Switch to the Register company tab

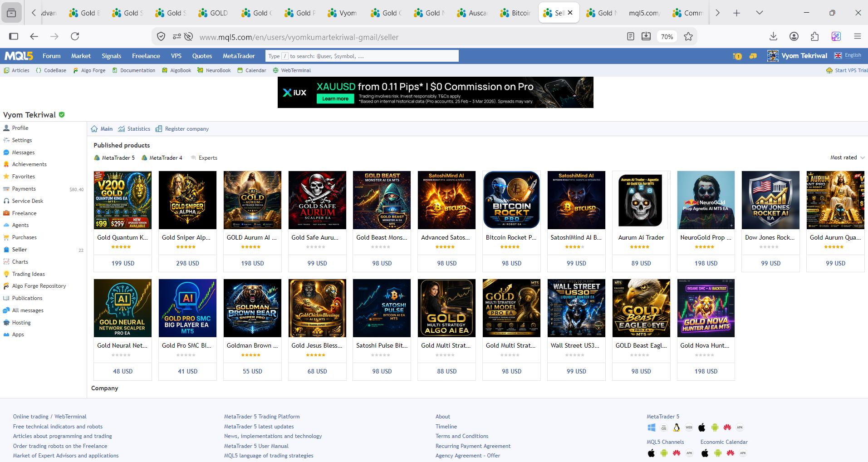click(182, 129)
